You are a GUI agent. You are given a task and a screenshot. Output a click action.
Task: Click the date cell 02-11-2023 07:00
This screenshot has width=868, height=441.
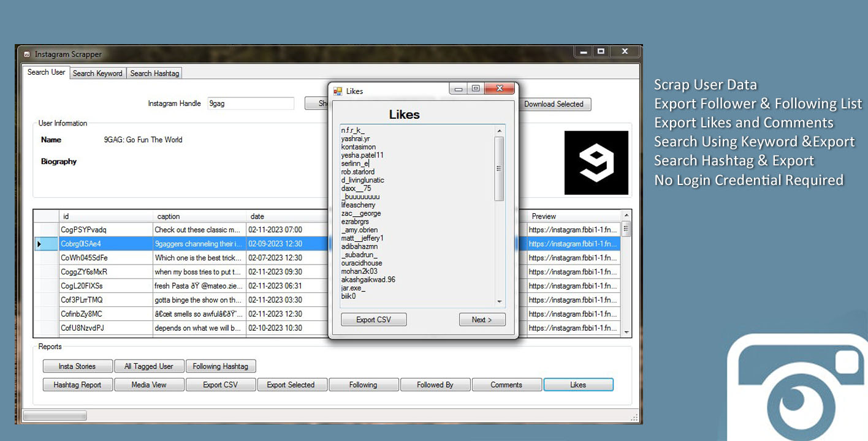click(x=276, y=230)
